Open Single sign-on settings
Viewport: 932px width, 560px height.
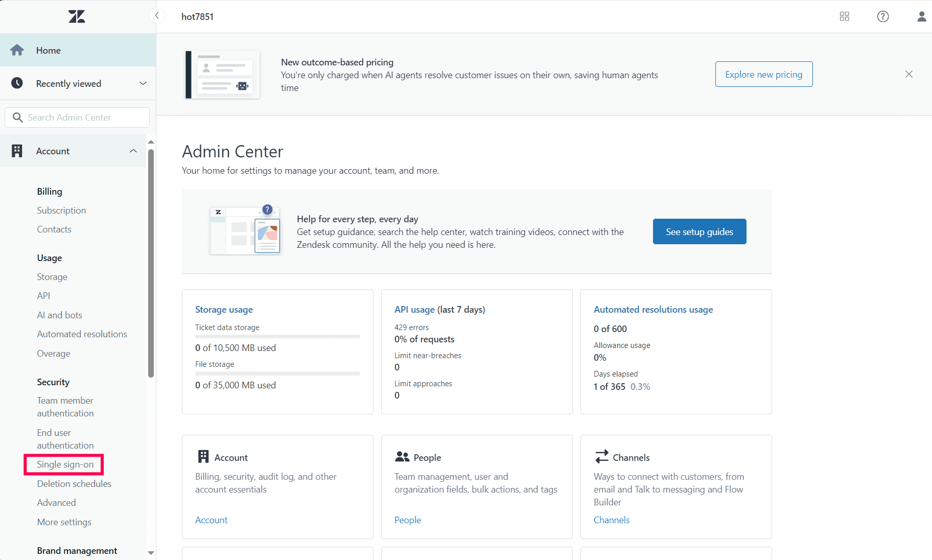tap(65, 464)
